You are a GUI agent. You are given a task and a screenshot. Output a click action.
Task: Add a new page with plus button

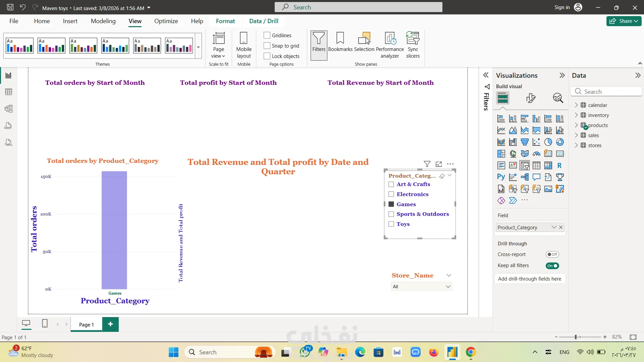pyautogui.click(x=110, y=324)
